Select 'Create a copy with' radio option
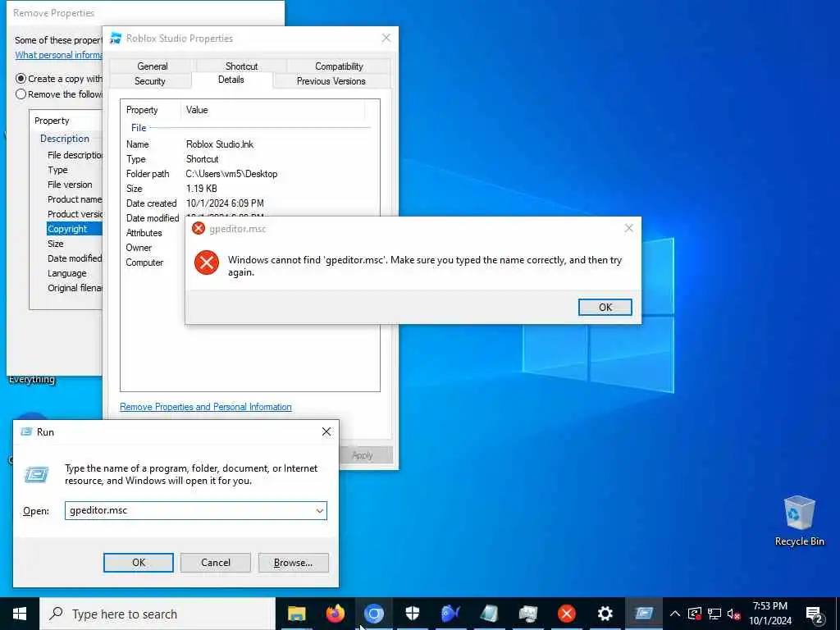Screen dimensions: 840x630 pos(21,79)
